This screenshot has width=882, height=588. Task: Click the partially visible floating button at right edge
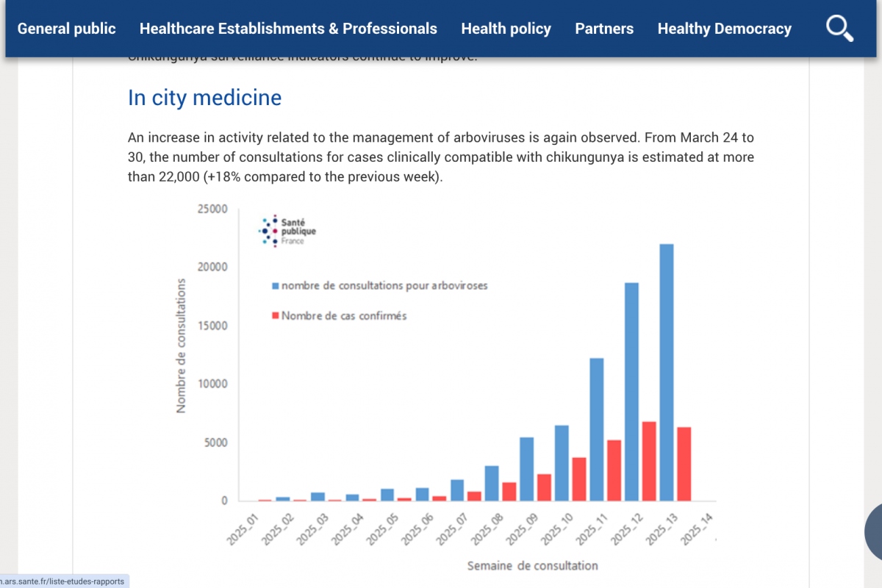(874, 531)
